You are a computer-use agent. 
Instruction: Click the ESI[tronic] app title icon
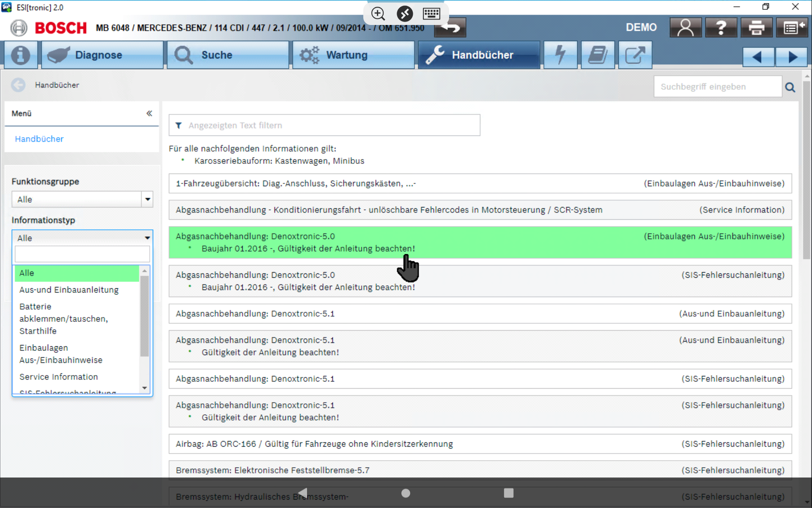[6, 7]
